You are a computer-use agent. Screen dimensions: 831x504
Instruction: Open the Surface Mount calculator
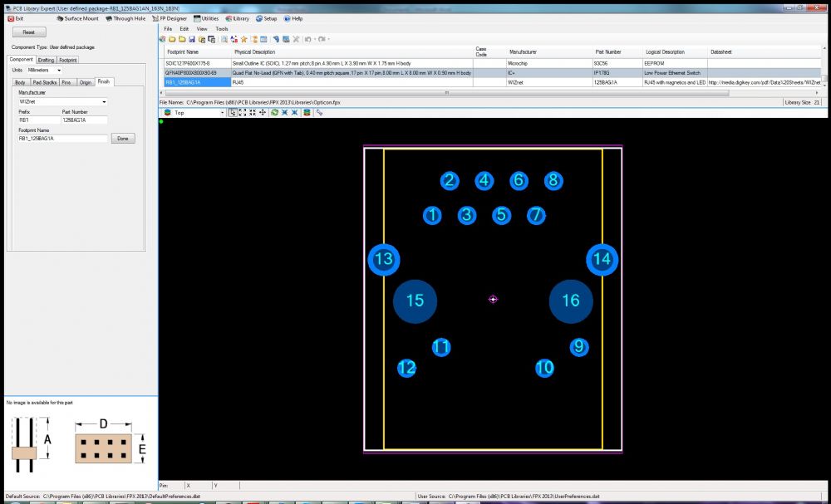[76, 18]
